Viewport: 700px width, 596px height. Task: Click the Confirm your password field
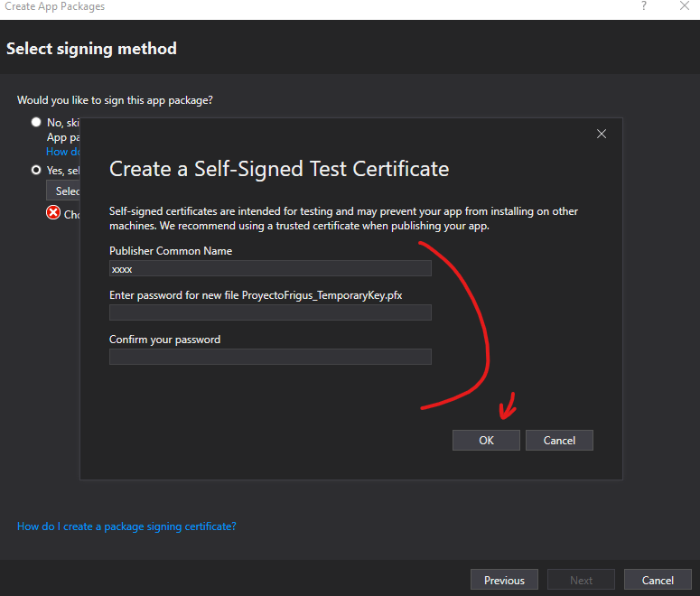coord(270,357)
